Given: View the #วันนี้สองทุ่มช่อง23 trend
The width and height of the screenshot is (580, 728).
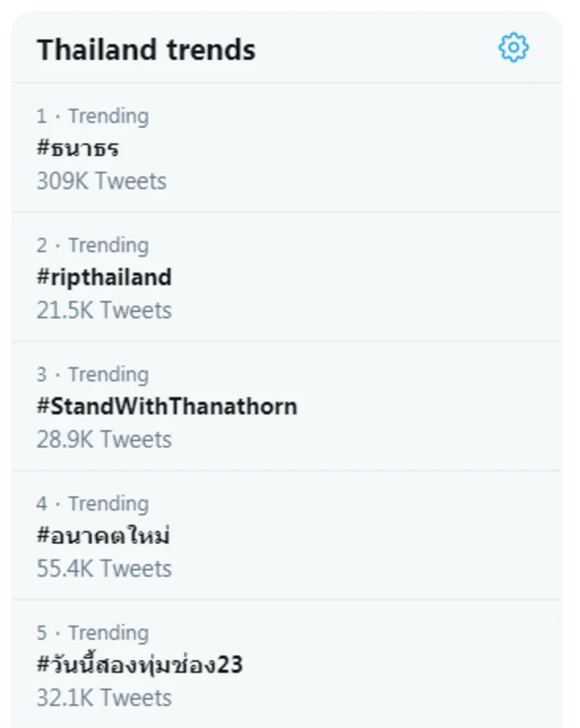Looking at the screenshot, I should point(140,665).
